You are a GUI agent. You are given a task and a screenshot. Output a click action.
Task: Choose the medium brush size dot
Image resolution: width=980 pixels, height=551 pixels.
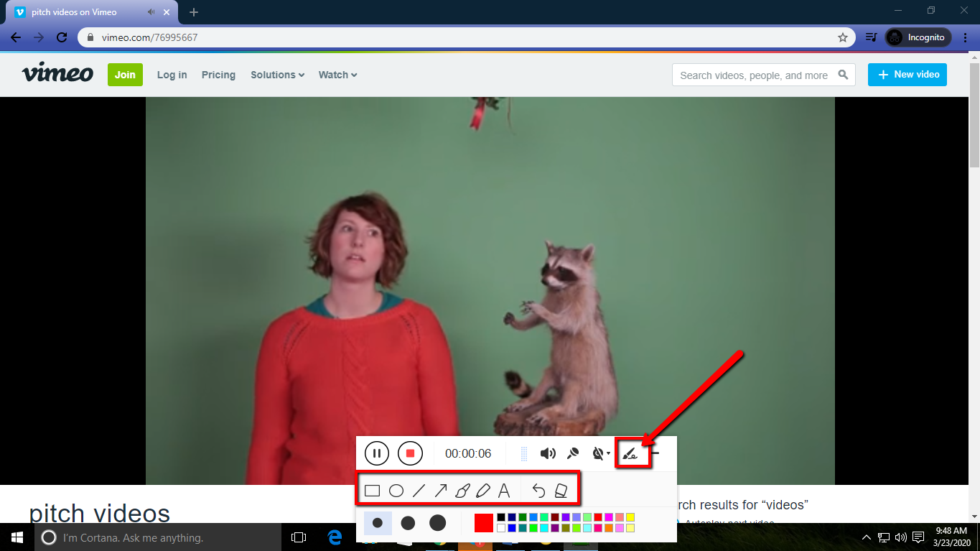pos(408,523)
